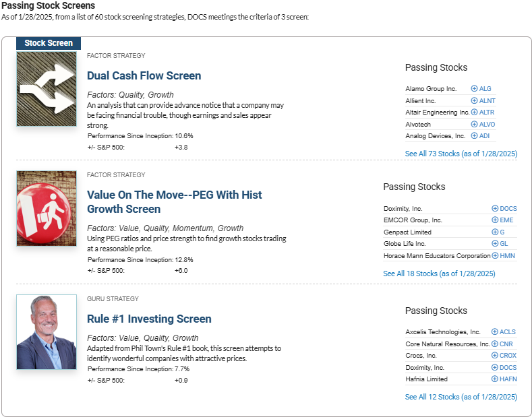Screen dimensions: 532x417
Task: Click the plus icon next to ALNT
Action: 474,100
